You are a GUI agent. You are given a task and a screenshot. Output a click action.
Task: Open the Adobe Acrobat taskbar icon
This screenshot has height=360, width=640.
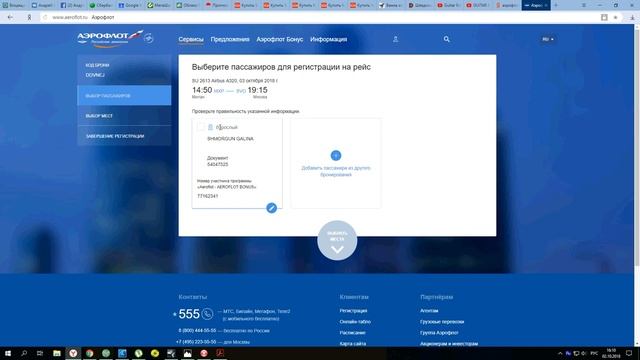point(220,353)
